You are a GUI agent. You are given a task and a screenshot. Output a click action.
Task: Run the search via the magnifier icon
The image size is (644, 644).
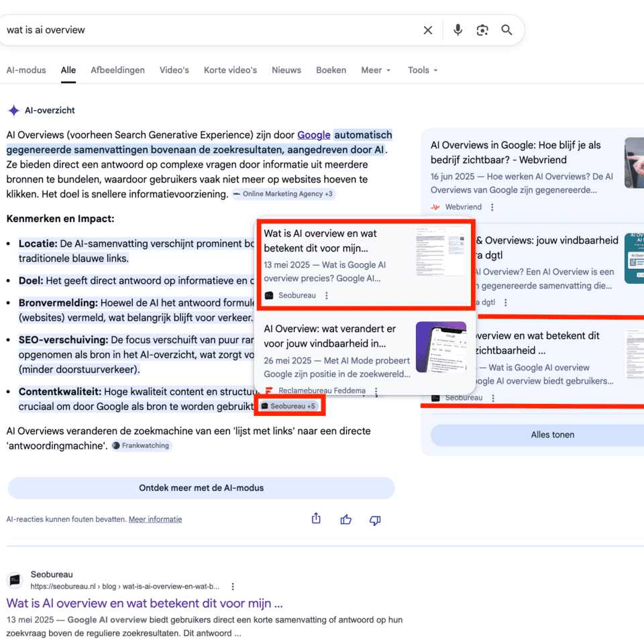tap(506, 30)
